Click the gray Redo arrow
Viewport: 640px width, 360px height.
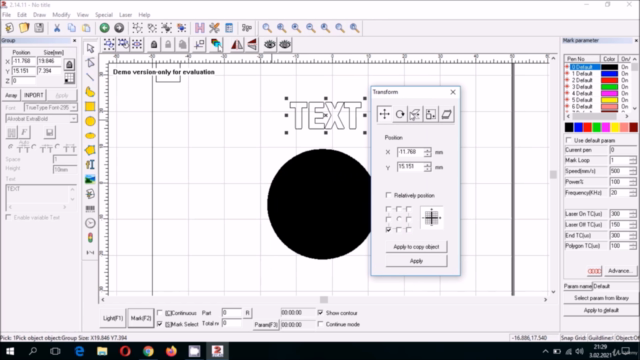tap(119, 28)
